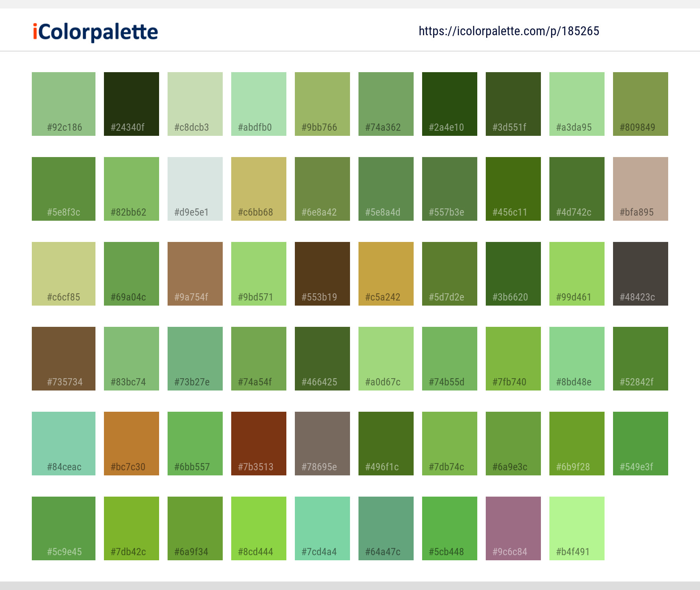Choose the #6a9f34 color tile

(x=195, y=528)
